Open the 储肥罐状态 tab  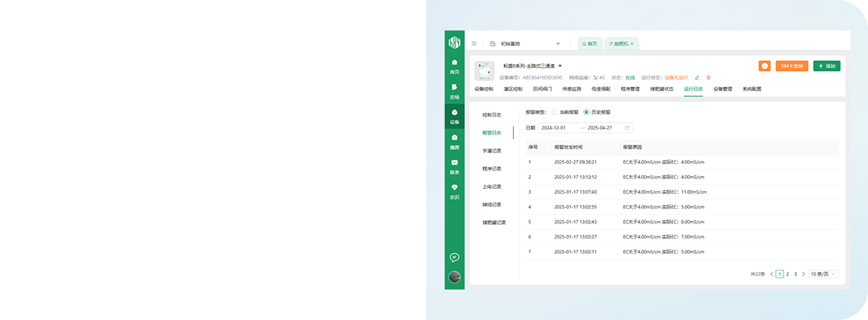coord(662,88)
